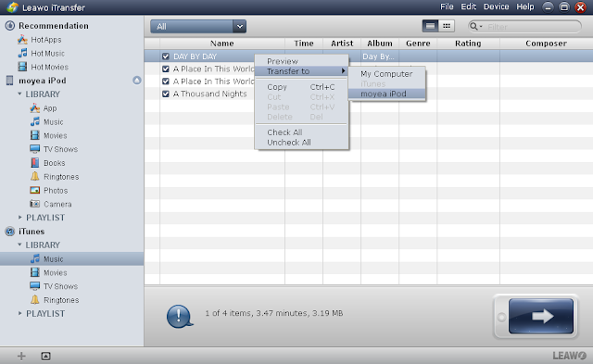Screen dimensions: 593x364
Task: Sort by Rating column header
Action: tap(468, 44)
